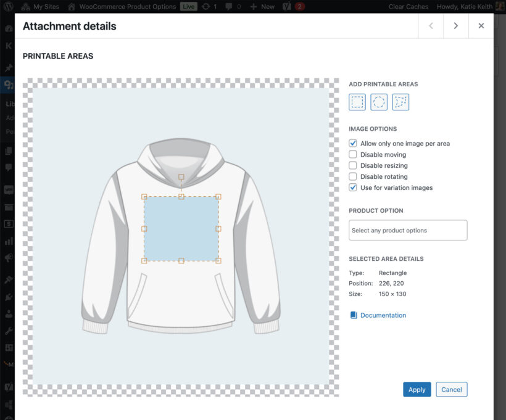506x420 pixels.
Task: Enable the Disable moving checkbox
Action: click(x=353, y=154)
